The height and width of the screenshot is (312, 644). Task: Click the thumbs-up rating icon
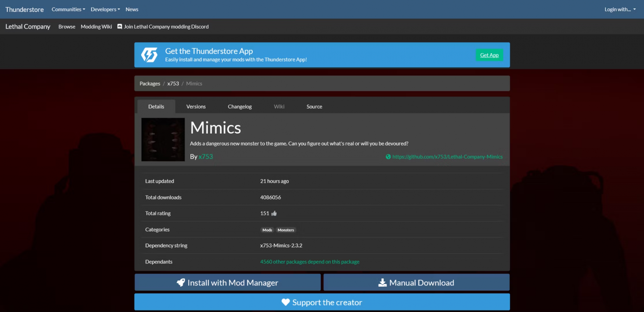coord(274,213)
